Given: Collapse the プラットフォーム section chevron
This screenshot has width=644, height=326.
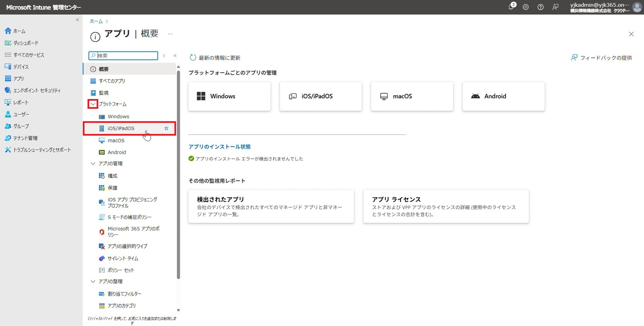Looking at the screenshot, I should [93, 104].
